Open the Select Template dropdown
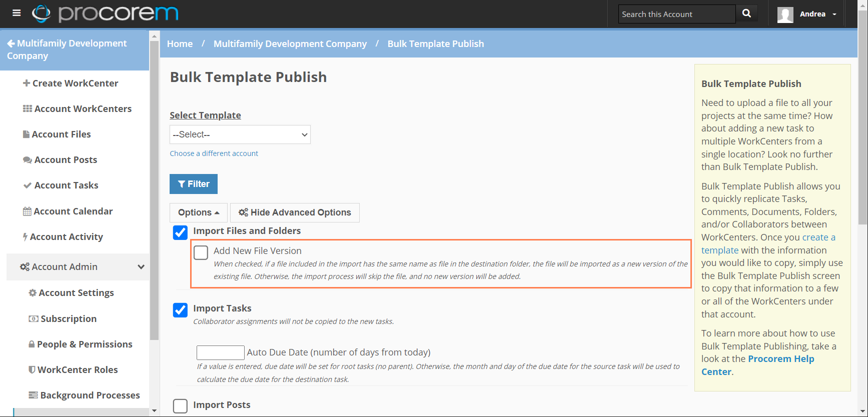Viewport: 868px width, 417px height. click(x=240, y=134)
